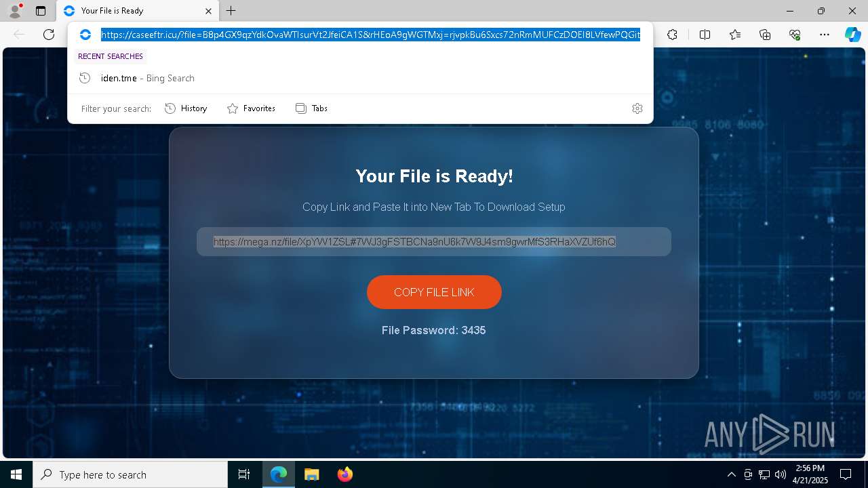868x488 pixels.
Task: Click the browser back arrow
Action: pos(19,35)
